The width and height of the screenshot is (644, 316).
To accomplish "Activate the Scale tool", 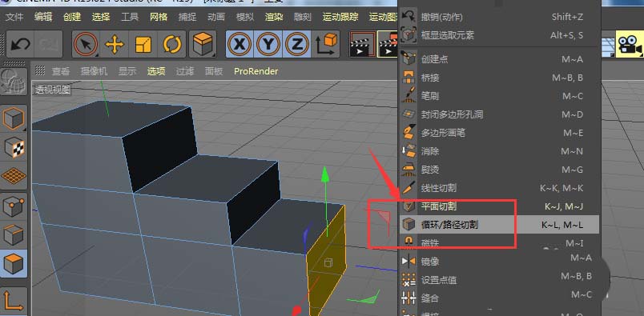I will (x=143, y=44).
